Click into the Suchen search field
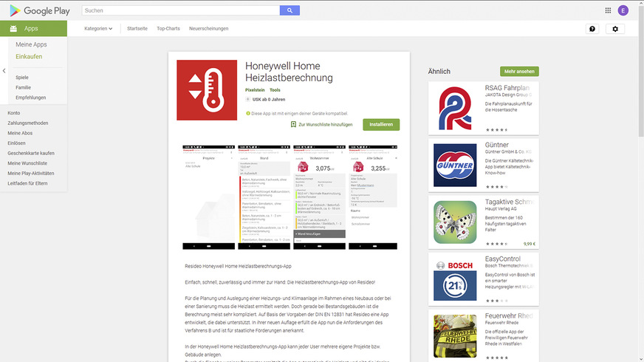This screenshot has width=644, height=362. tap(180, 10)
